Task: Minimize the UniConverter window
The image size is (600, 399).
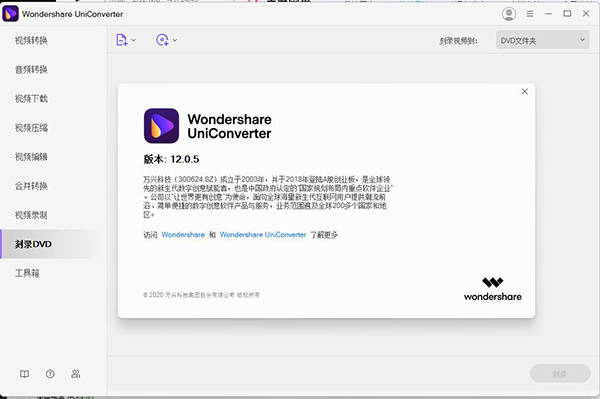Action: click(549, 14)
